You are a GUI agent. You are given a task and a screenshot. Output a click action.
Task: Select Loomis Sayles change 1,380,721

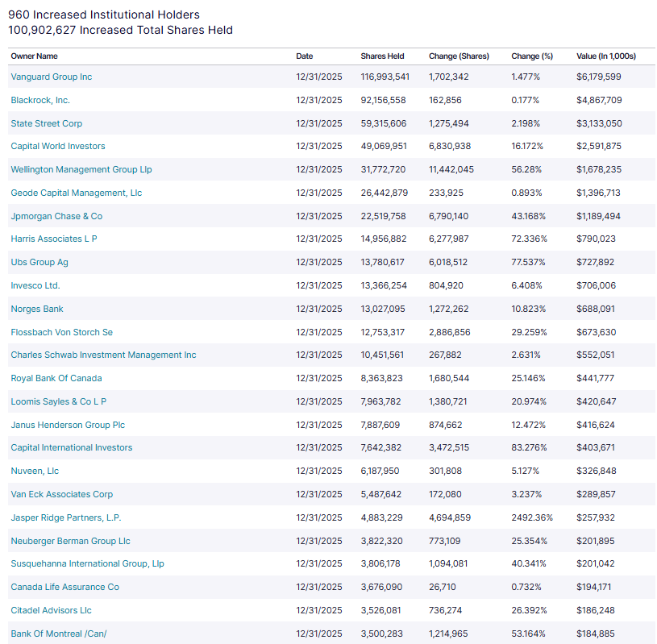click(x=447, y=402)
